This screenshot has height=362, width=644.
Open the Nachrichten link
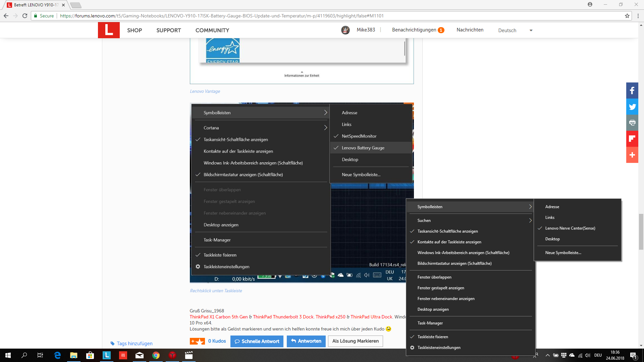pos(470,30)
